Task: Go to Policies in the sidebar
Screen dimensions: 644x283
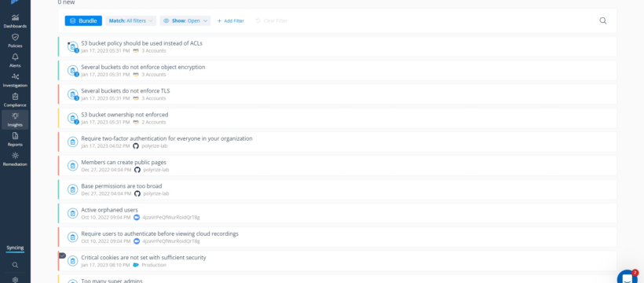Action: [15, 41]
